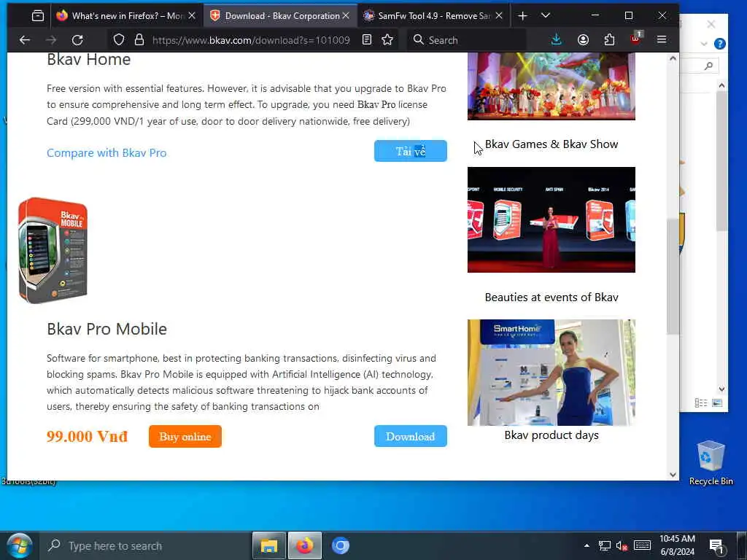747x560 pixels.
Task: Close the What's new in Firefox tab
Action: coord(192,16)
